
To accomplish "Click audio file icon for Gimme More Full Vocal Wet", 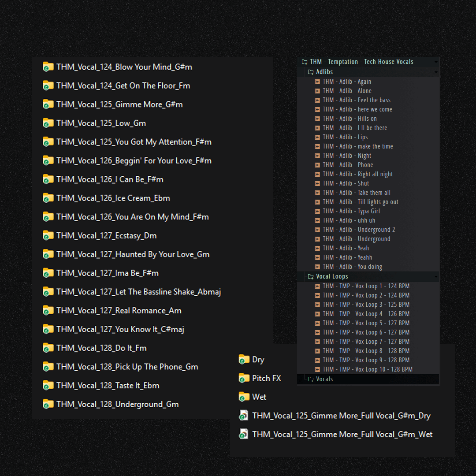I will point(244,435).
